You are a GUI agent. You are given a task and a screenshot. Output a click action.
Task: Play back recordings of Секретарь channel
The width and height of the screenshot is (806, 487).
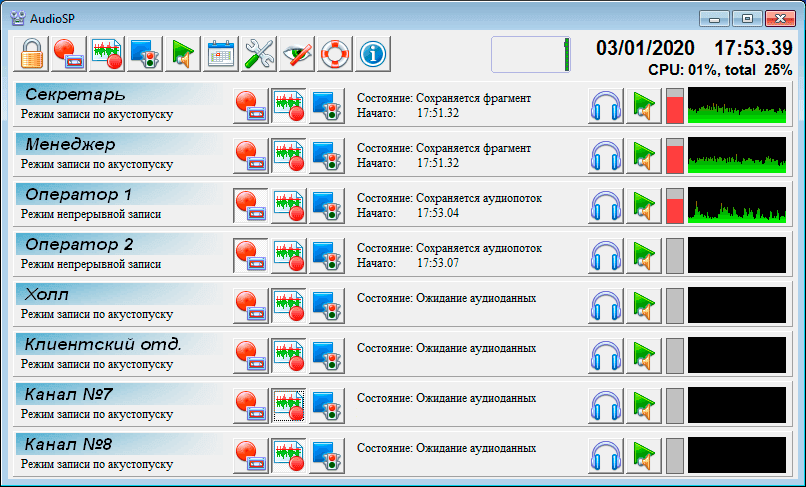[644, 106]
